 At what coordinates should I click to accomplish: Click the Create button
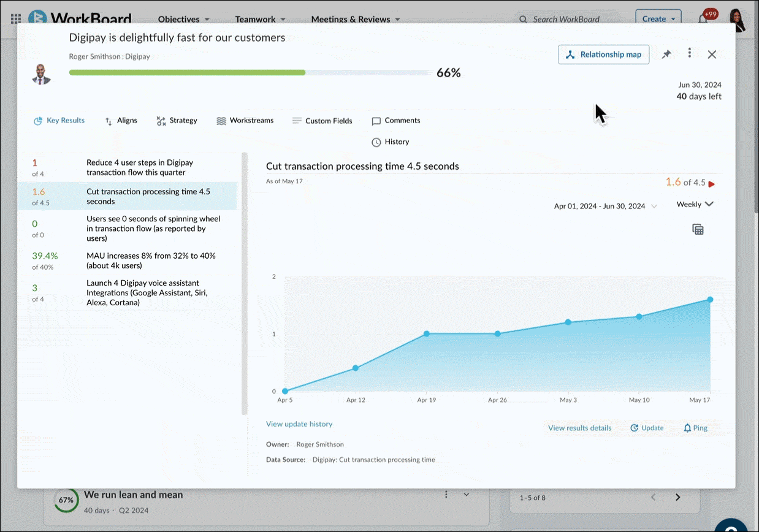(x=658, y=19)
